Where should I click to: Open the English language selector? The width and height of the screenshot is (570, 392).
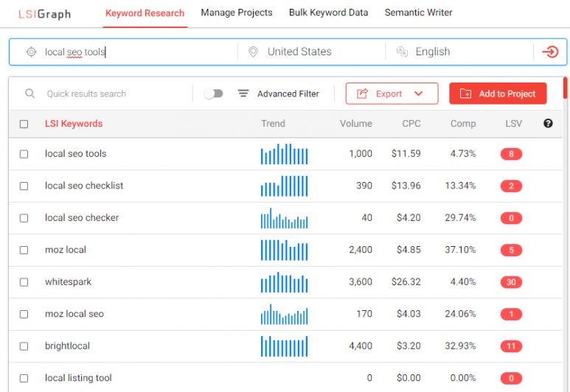click(x=433, y=52)
